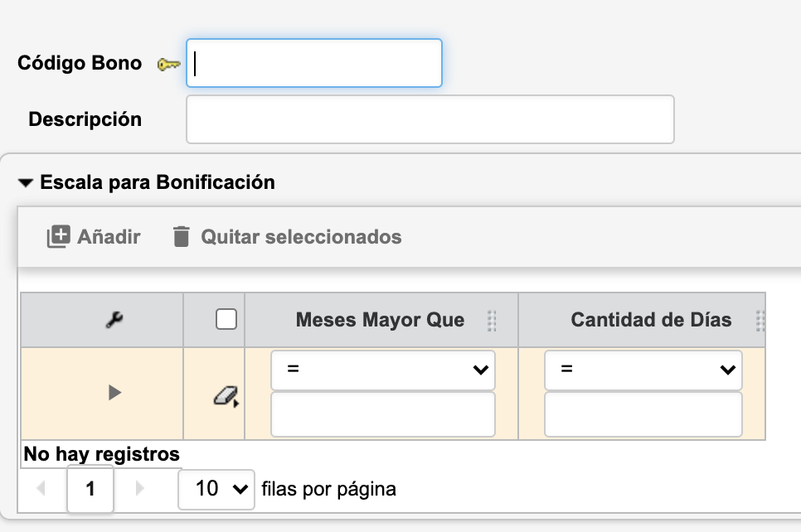Screen dimensions: 801x532
Task: Click the gray arrow in the filter row
Action: tap(114, 393)
